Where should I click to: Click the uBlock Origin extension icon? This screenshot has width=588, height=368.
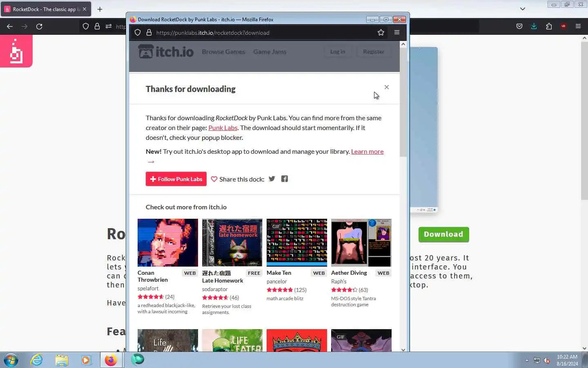(563, 26)
